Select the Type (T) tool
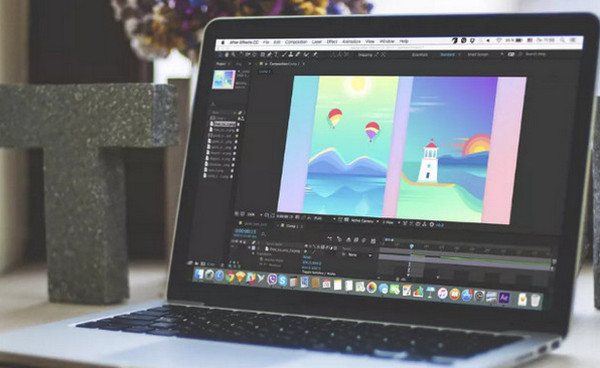600x368 pixels. tap(276, 55)
